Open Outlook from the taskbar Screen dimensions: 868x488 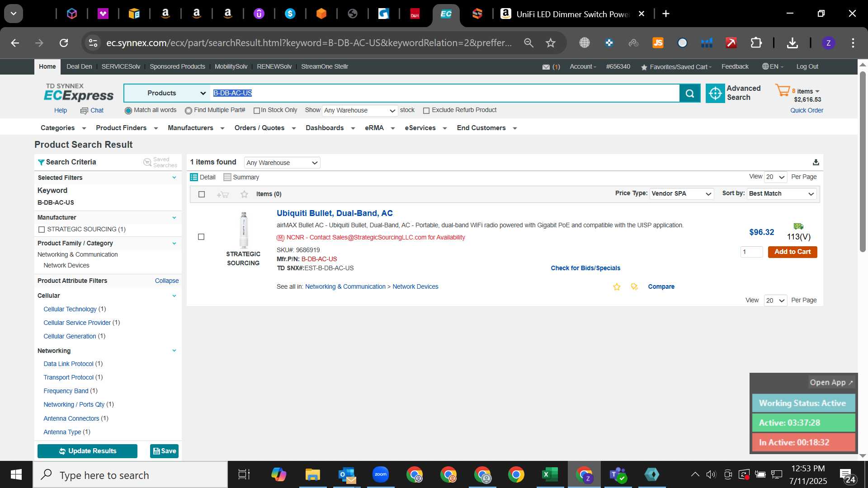[347, 474]
